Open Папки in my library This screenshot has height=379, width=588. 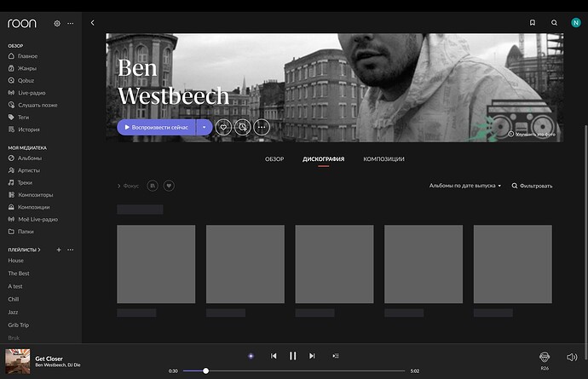[21, 232]
